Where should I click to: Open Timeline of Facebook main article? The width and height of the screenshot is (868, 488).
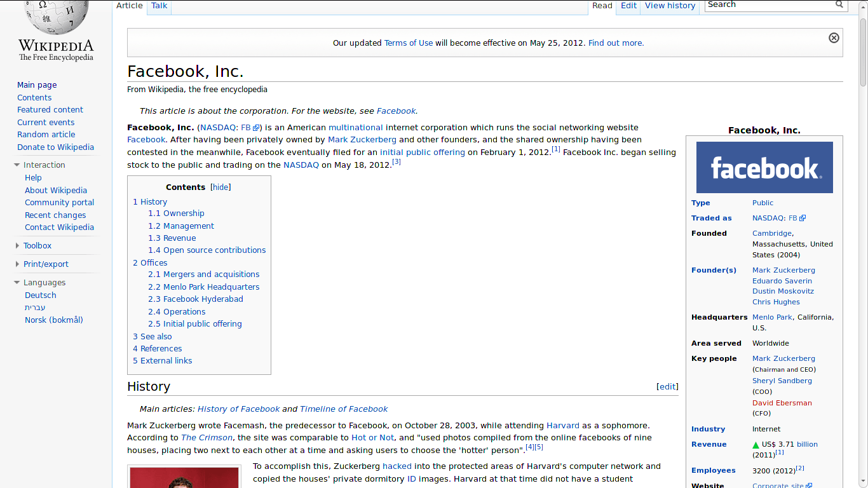(344, 409)
